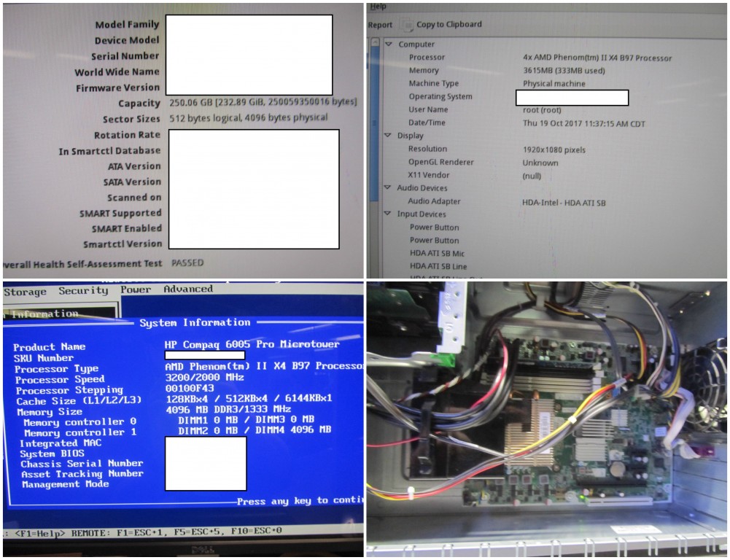The image size is (730, 560).
Task: Click the 'Memory controller 1' label
Action: pos(80,432)
